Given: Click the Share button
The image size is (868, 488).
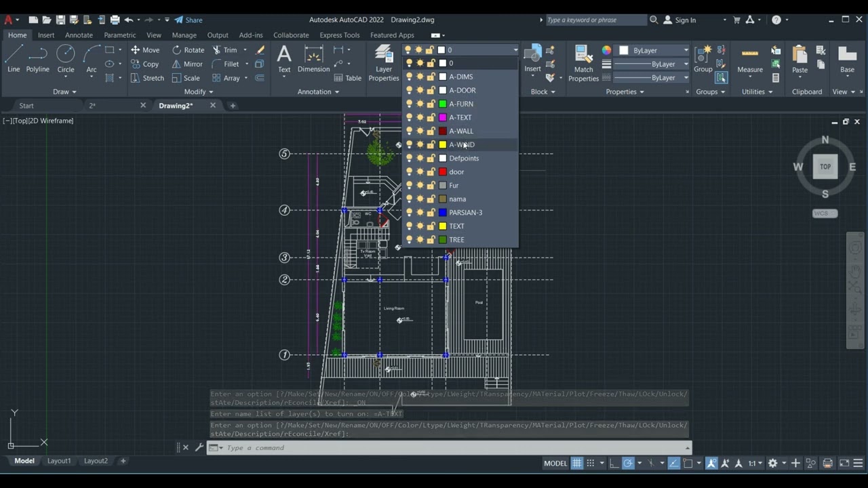Looking at the screenshot, I should [x=188, y=20].
